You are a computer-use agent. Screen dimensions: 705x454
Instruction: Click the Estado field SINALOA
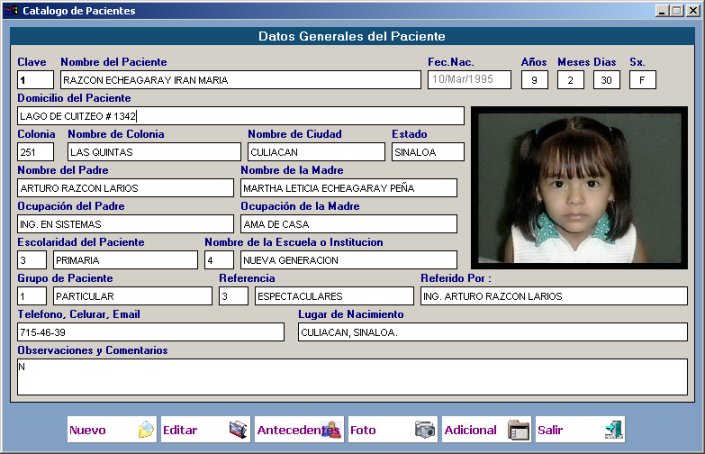(x=428, y=152)
